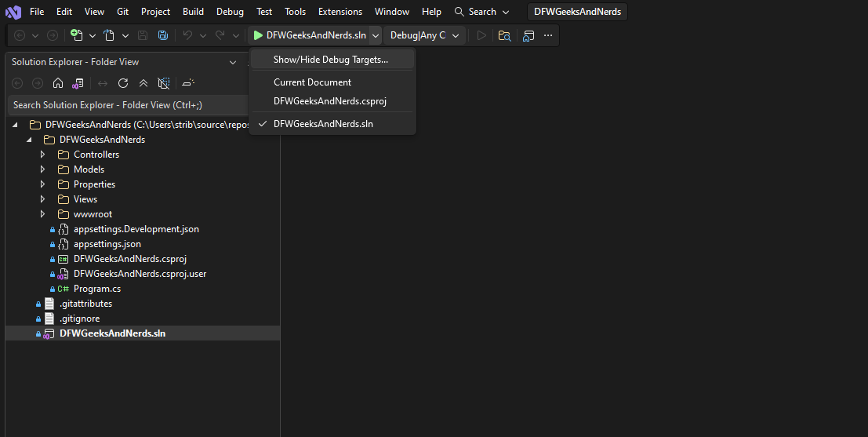The image size is (868, 437).
Task: Collapse the nested DFWGeeksAndNerds project folder
Action: 29,140
